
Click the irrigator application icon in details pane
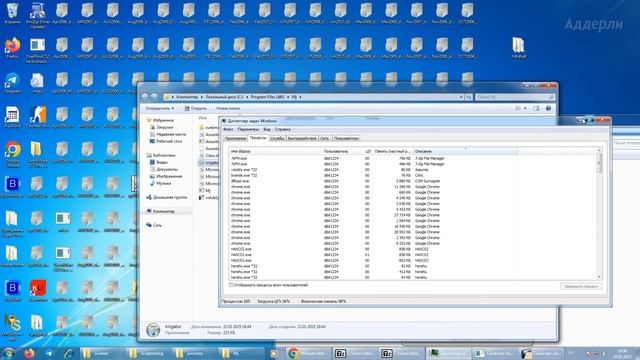click(x=153, y=330)
